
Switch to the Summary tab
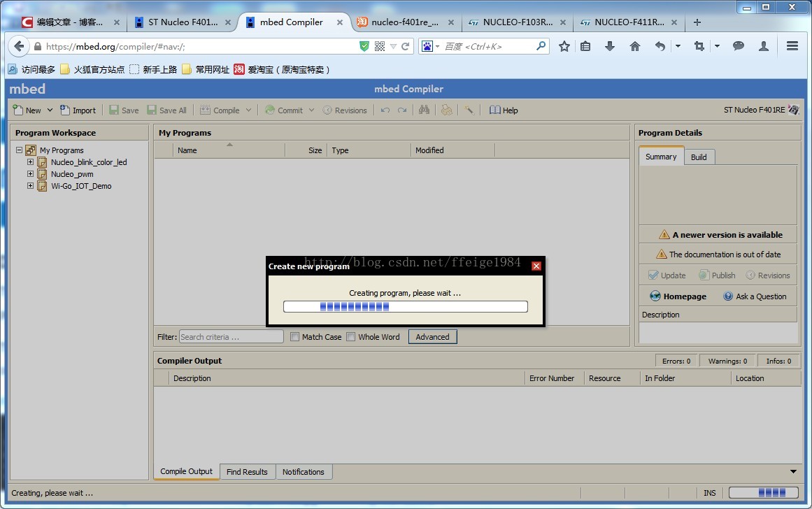(x=661, y=157)
